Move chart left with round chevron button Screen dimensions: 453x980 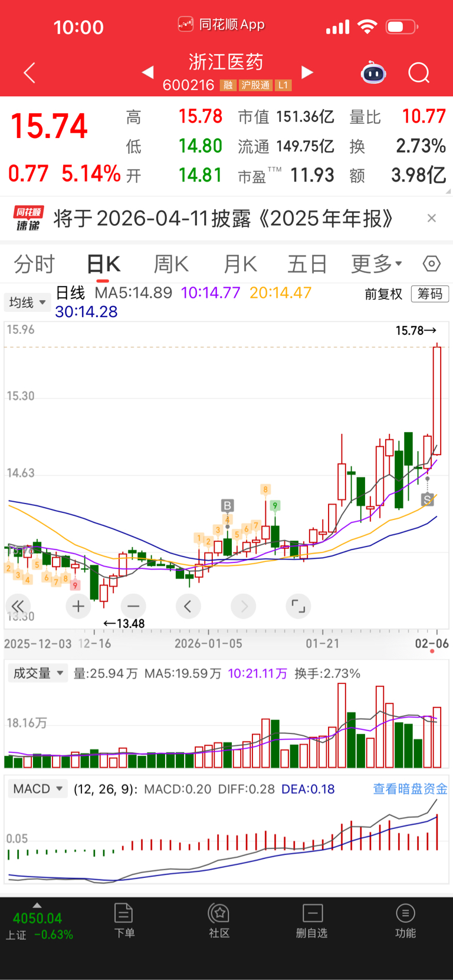pos(188,606)
